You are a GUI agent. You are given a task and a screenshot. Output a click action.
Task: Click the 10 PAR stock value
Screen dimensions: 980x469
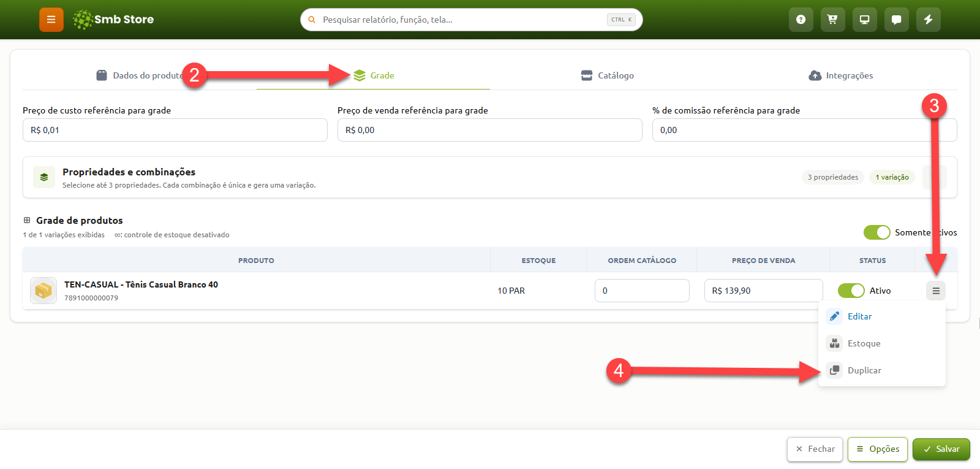coord(511,291)
